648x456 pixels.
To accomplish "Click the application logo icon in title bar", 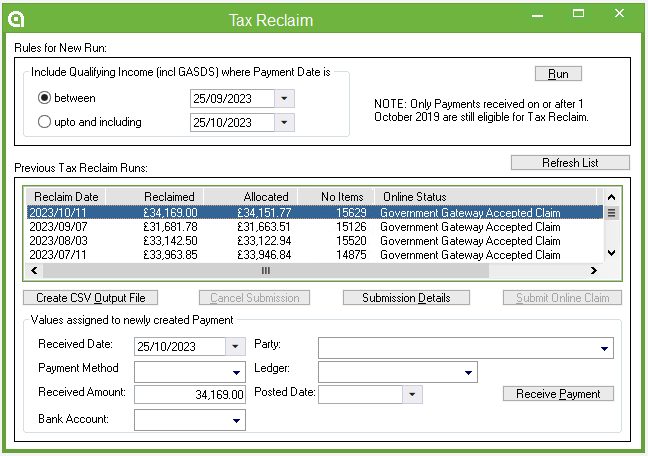I will tap(16, 19).
